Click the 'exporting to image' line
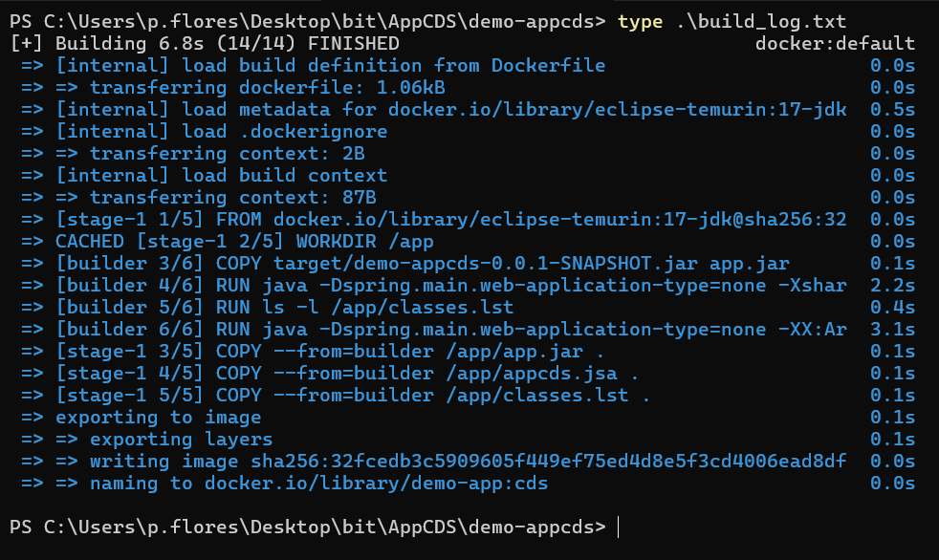 point(159,418)
